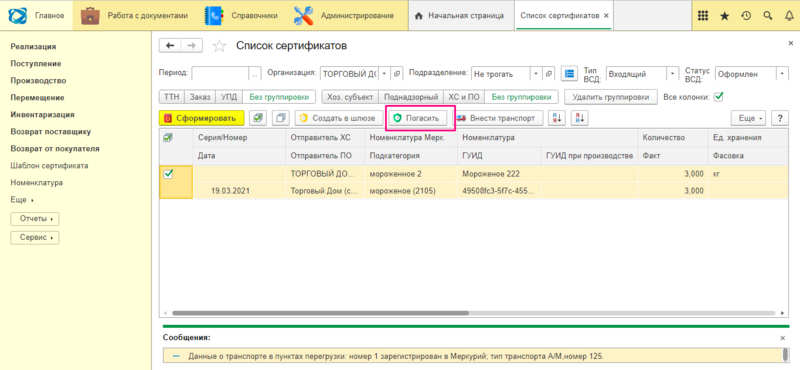The width and height of the screenshot is (800, 370).
Task: Expand the 'Тип ВСД' dropdown
Action: (673, 74)
